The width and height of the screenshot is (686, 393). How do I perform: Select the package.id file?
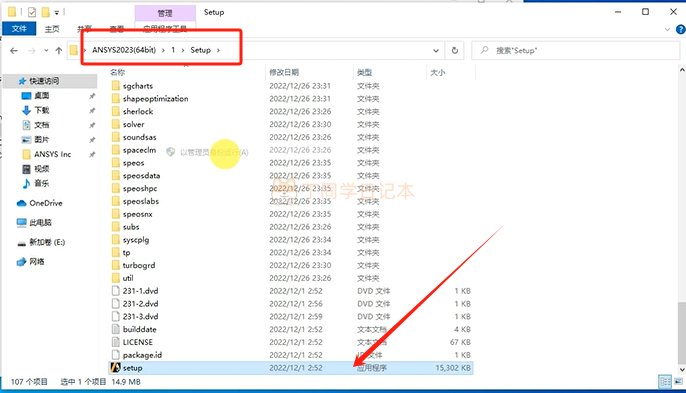(x=142, y=355)
